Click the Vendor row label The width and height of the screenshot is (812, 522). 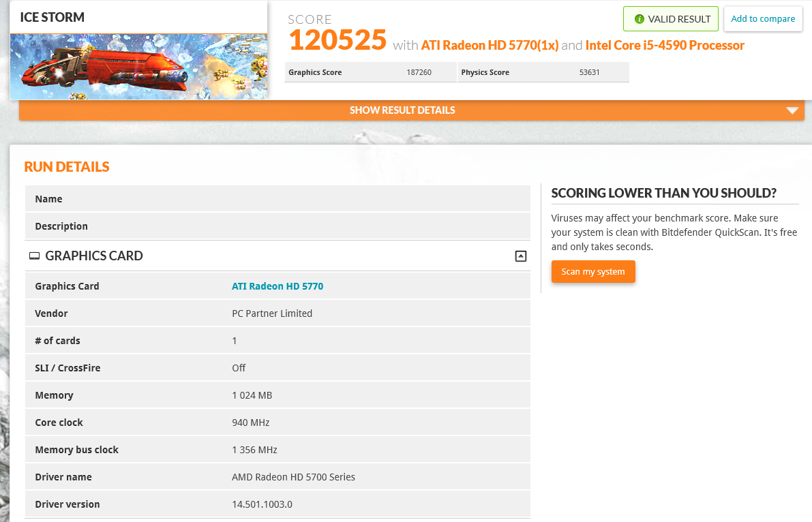pyautogui.click(x=51, y=313)
